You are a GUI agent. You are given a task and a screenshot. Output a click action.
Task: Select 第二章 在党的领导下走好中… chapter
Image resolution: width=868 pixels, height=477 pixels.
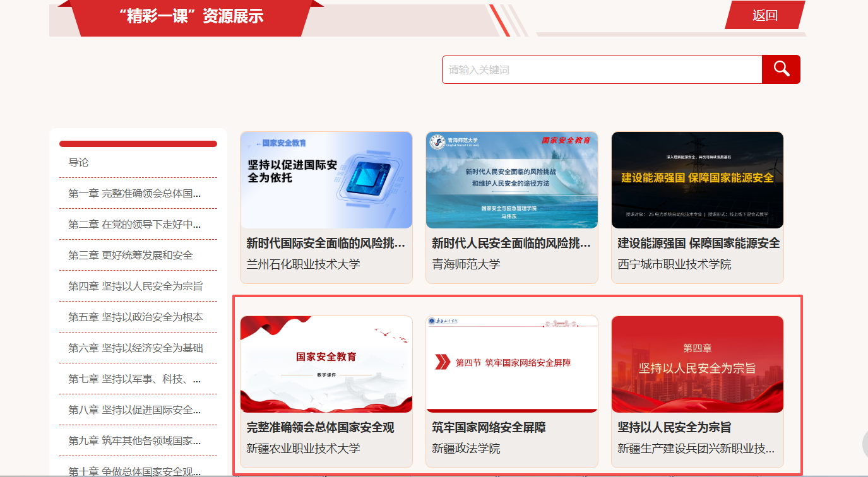point(134,224)
